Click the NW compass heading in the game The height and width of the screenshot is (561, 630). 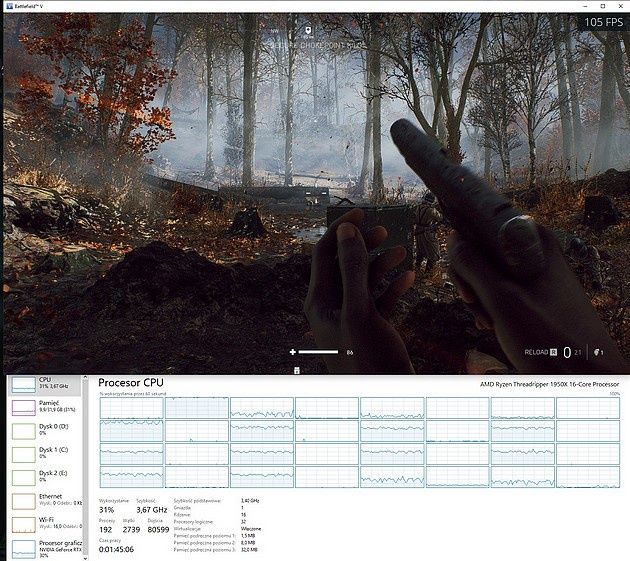pyautogui.click(x=275, y=31)
